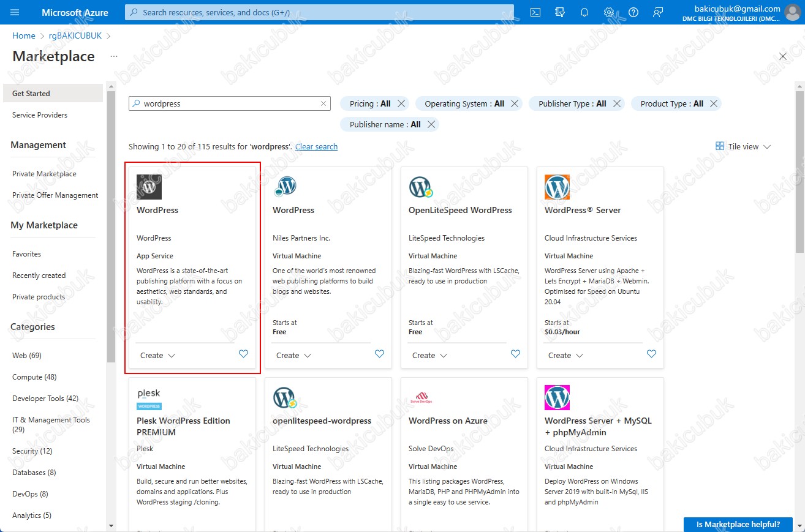Viewport: 805px width, 532px height.
Task: Filter by Analytics (5) category
Action: [32, 515]
